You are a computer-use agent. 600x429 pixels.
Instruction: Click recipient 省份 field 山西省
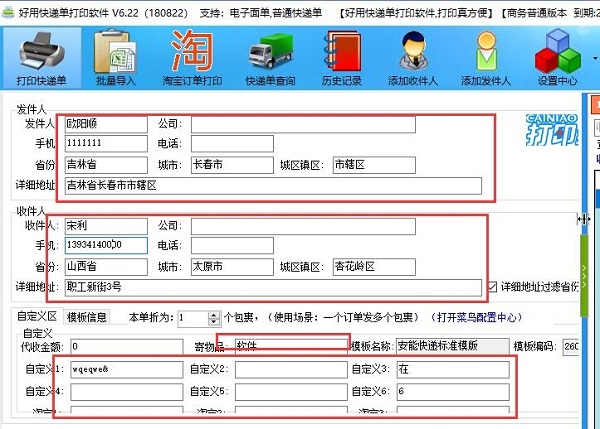[106, 267]
